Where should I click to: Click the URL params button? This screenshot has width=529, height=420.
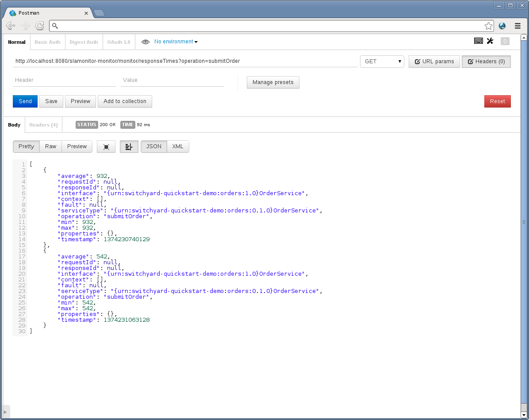[434, 62]
